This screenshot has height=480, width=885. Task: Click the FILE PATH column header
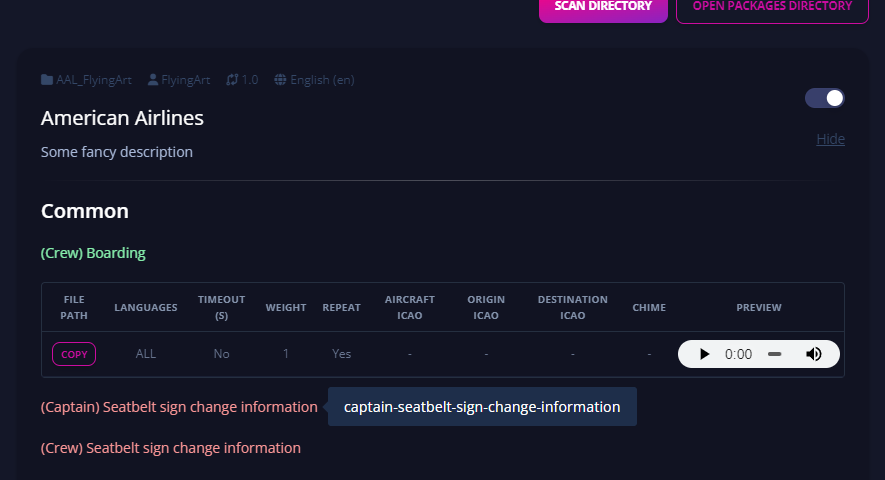pyautogui.click(x=74, y=307)
